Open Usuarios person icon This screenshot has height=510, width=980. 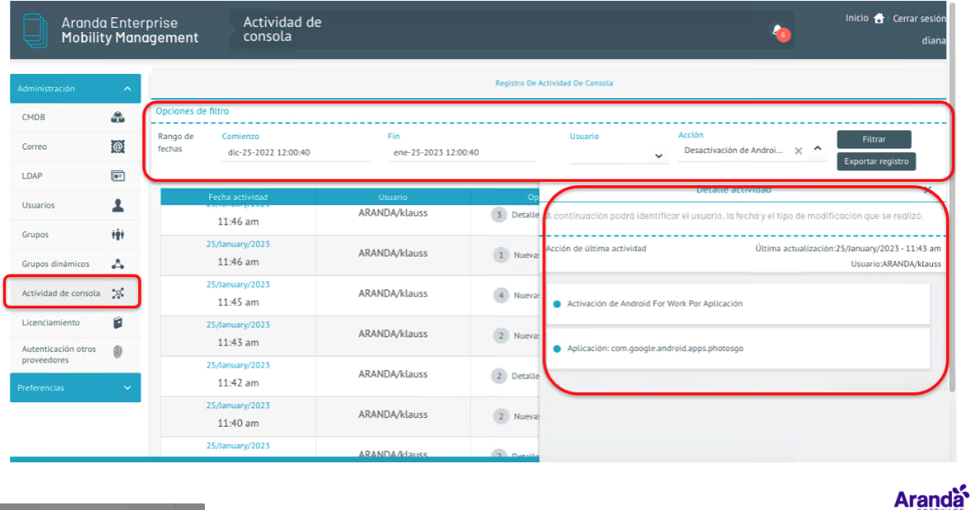tap(118, 205)
